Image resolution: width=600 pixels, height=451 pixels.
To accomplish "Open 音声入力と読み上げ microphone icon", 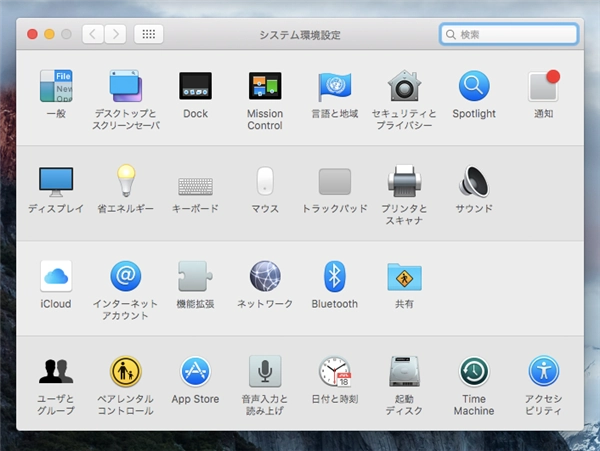I will 265,371.
